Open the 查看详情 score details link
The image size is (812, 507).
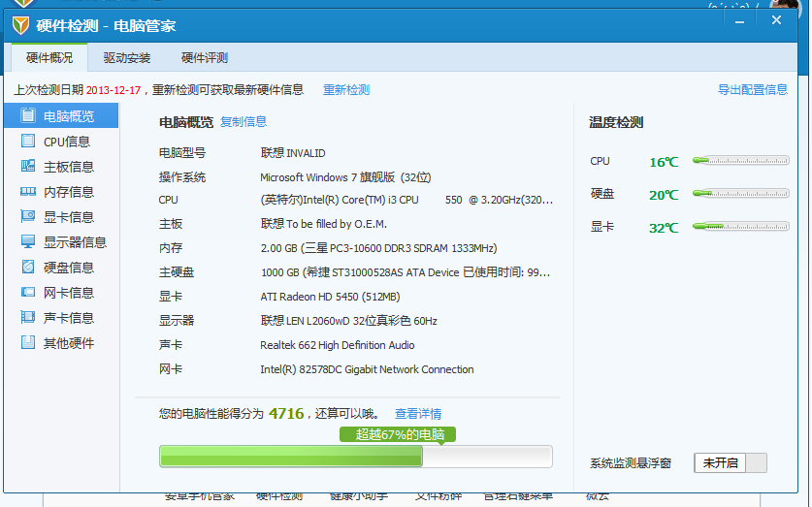point(418,413)
